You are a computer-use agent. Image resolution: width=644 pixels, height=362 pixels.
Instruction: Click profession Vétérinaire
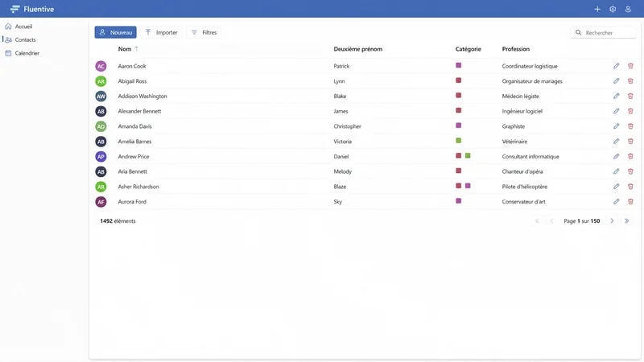[x=514, y=142]
